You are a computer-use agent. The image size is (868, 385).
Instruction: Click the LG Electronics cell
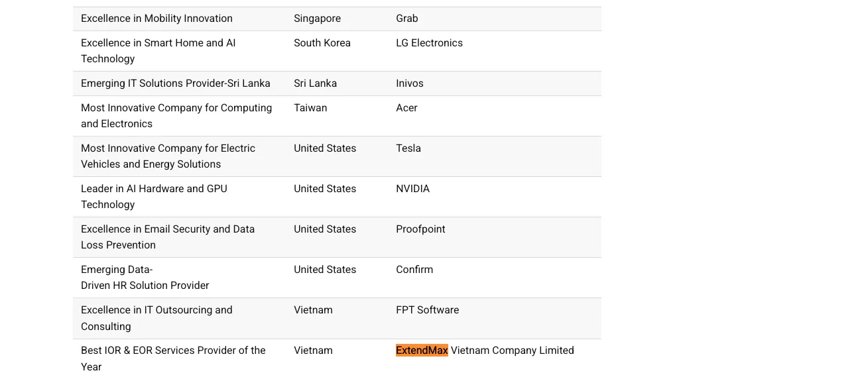click(429, 43)
